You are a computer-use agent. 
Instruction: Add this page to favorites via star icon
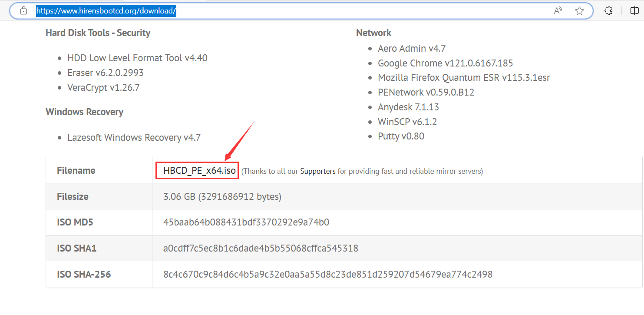pos(579,10)
